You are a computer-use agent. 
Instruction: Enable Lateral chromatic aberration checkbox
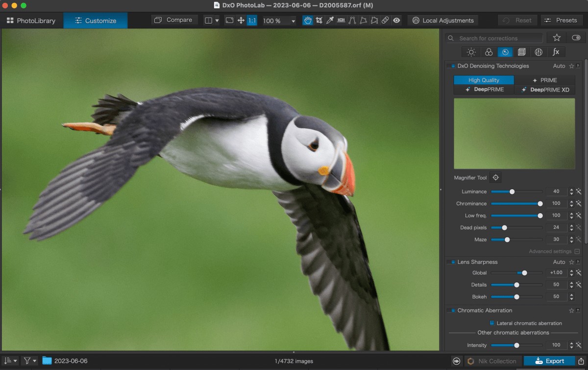click(x=492, y=323)
